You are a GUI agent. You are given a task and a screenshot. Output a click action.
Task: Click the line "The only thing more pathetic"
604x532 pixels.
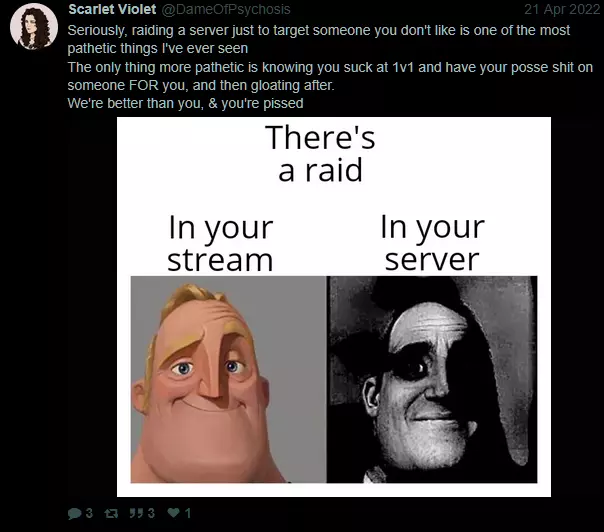330,67
